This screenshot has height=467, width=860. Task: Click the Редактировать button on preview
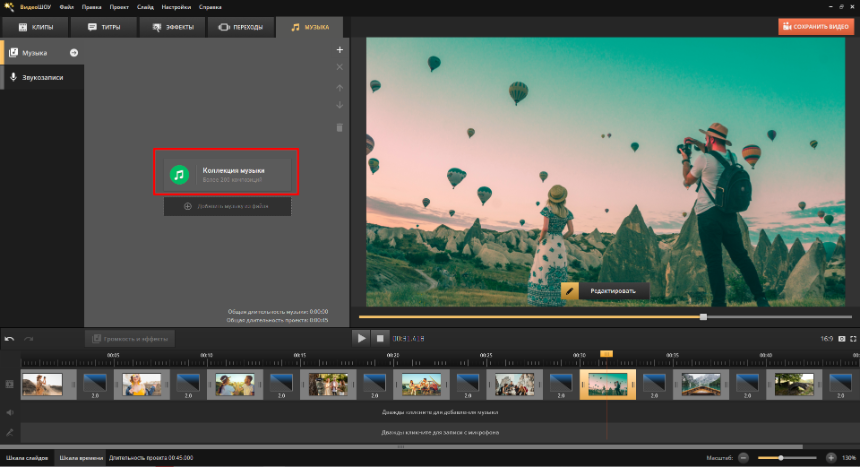[x=613, y=291]
